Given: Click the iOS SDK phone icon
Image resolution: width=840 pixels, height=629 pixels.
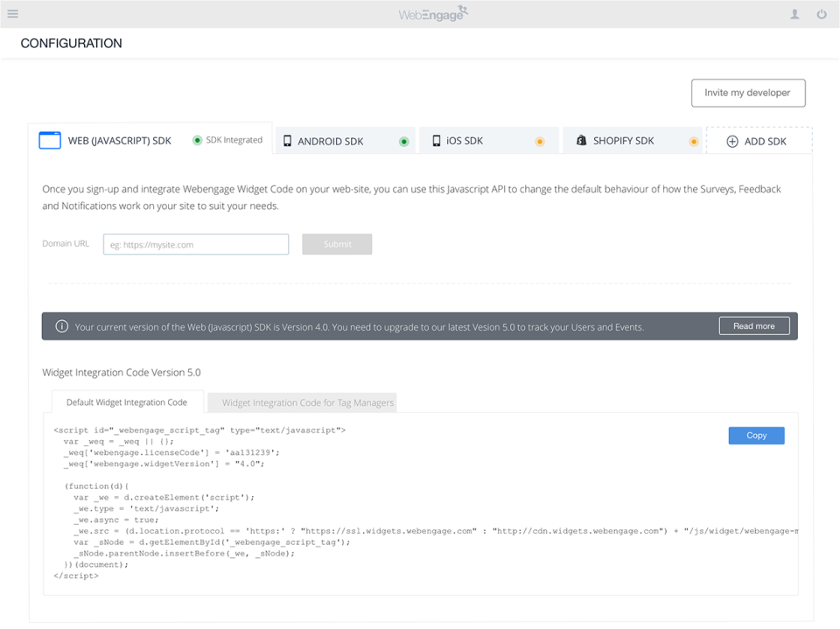Looking at the screenshot, I should 437,141.
